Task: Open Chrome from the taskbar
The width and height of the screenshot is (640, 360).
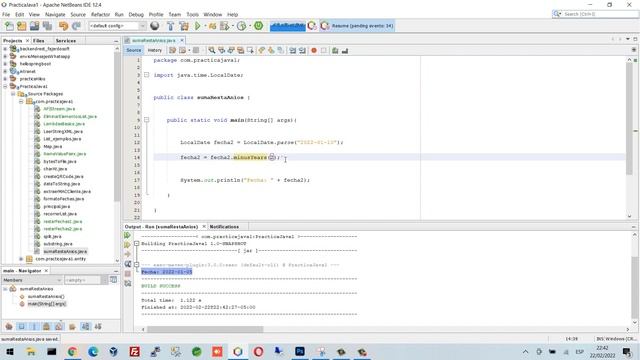Action: point(72,351)
